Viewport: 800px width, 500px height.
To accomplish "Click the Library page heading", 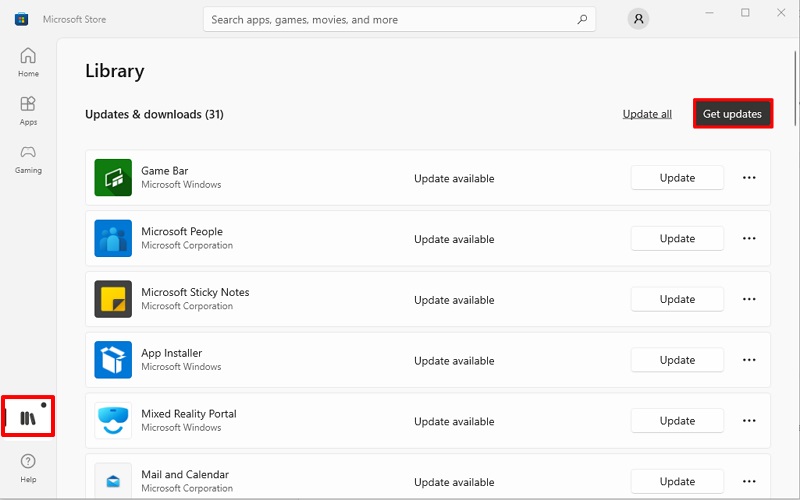I will pos(115,71).
